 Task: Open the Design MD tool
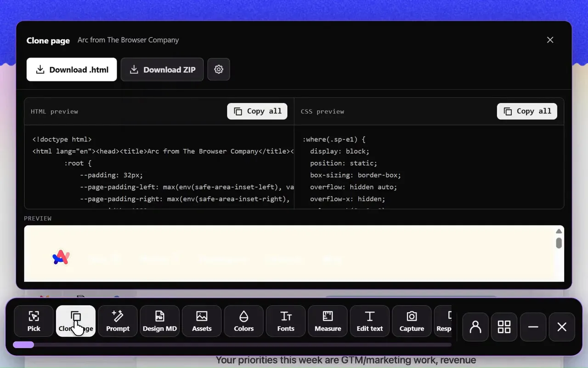pyautogui.click(x=160, y=321)
